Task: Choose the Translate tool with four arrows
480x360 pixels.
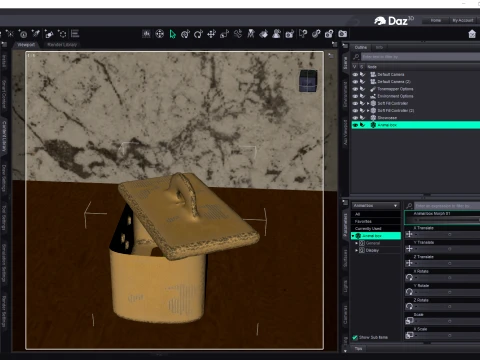Action: click(211, 34)
